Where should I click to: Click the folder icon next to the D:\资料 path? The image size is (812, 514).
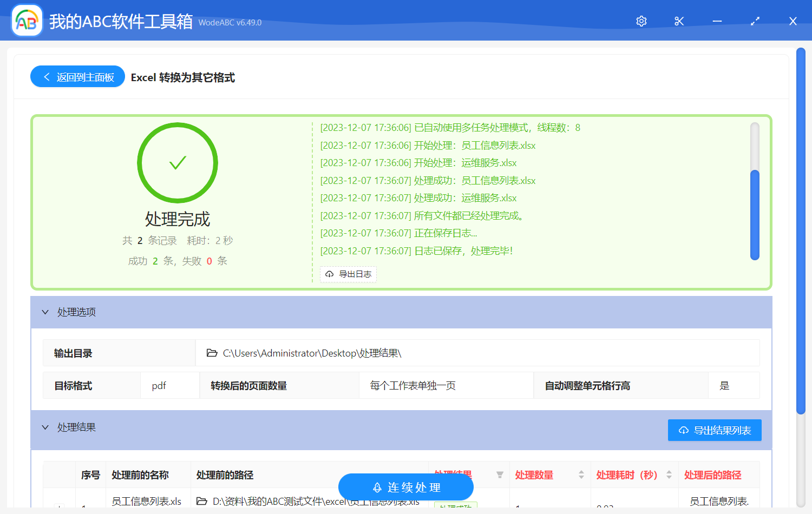(201, 501)
